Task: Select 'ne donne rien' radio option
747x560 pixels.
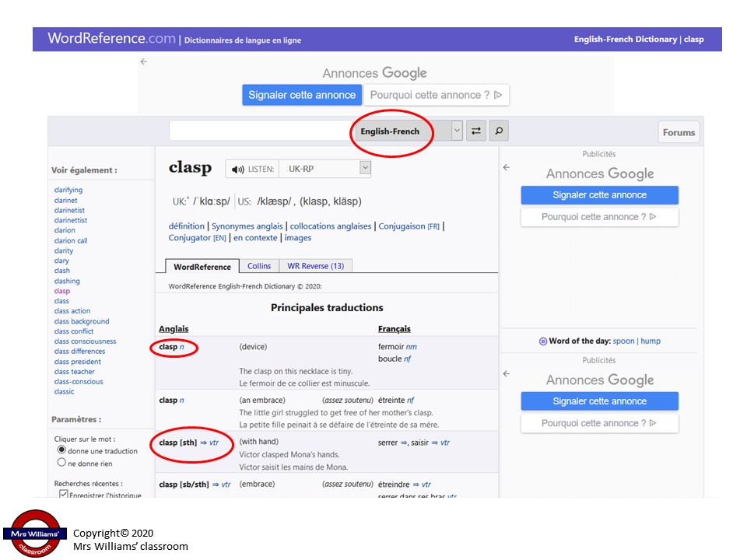Action: point(61,462)
